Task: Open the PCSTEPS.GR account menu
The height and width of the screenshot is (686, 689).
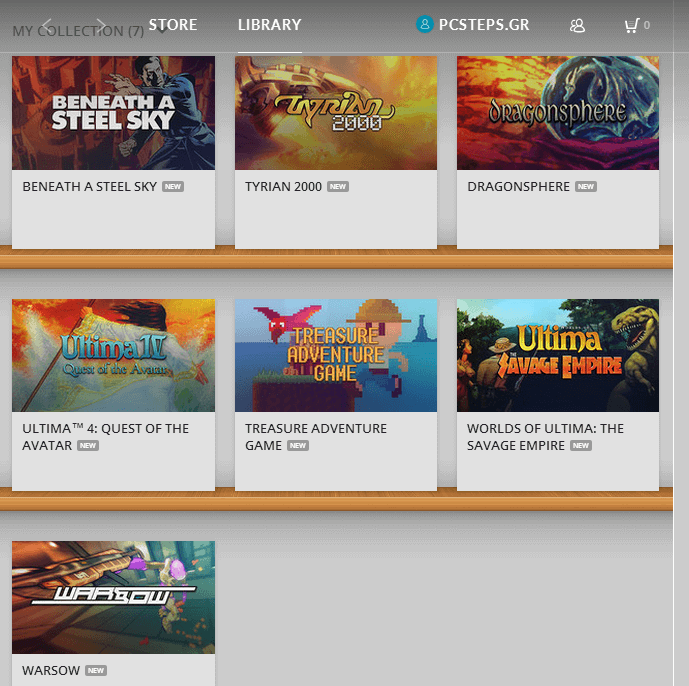Action: (x=484, y=25)
